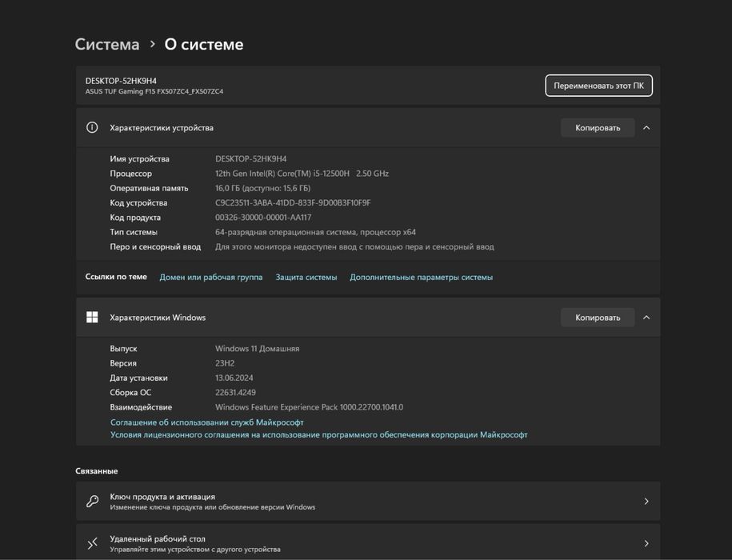Open Условия лицензионного соглашения Майкрософт link
Viewport: 732px width, 560px height.
(319, 435)
